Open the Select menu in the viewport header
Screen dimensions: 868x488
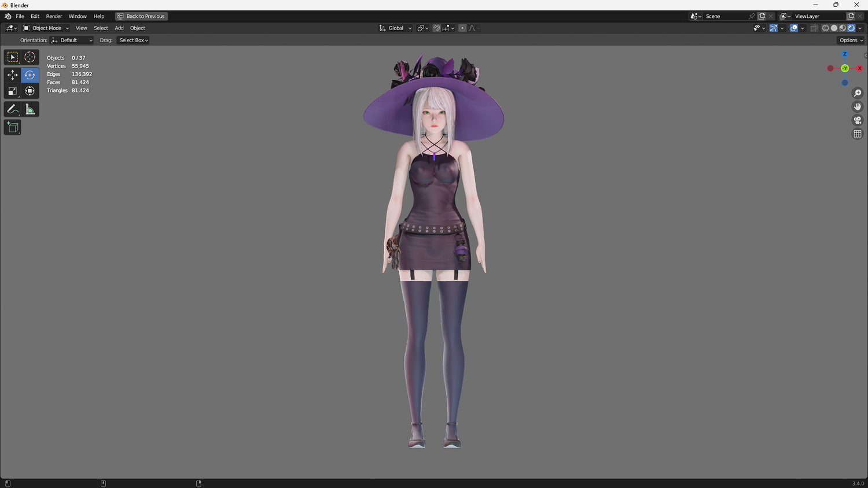point(101,28)
